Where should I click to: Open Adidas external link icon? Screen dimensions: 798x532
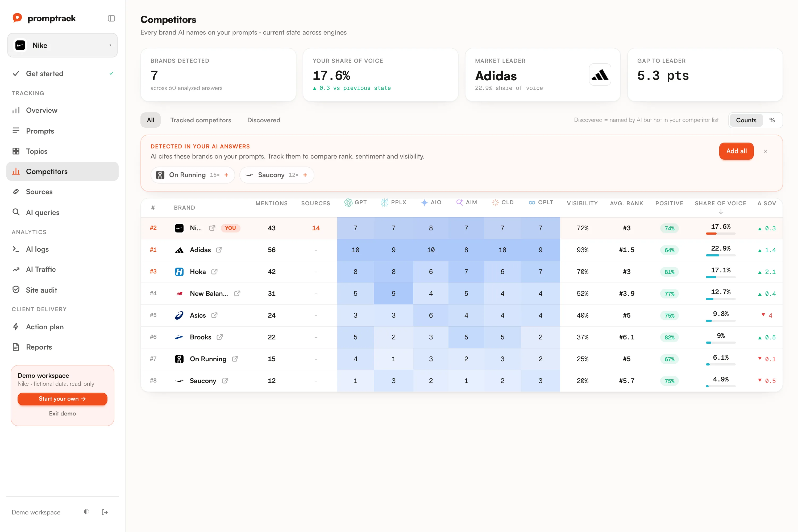[x=219, y=250]
